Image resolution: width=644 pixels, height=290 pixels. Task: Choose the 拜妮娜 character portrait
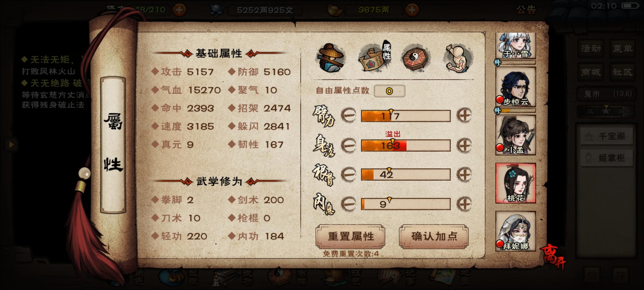(515, 231)
